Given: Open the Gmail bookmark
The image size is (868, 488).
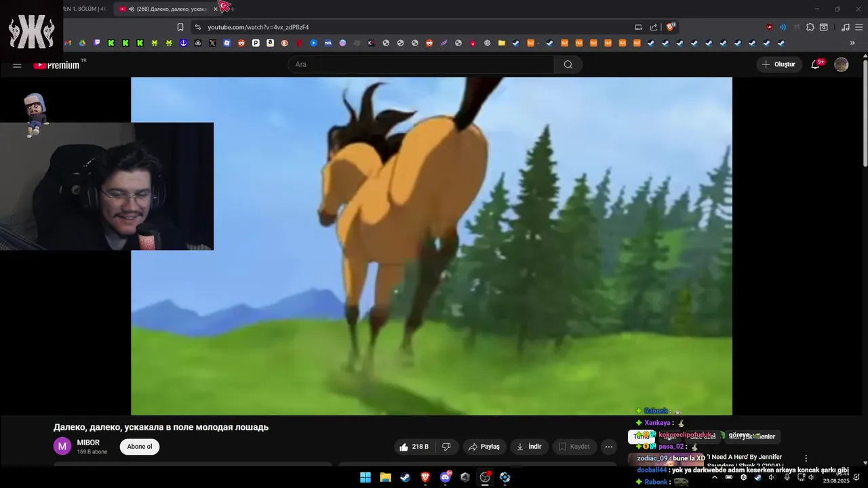Looking at the screenshot, I should (x=68, y=43).
